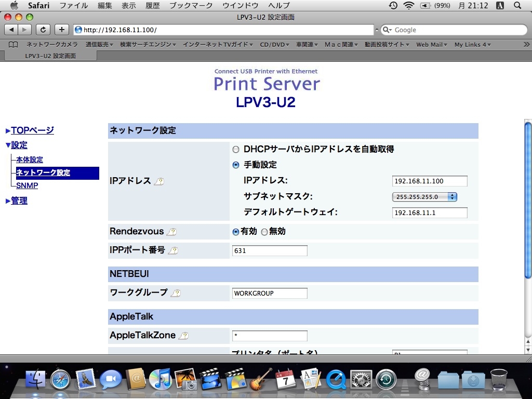Open Finder from the Dock
The image size is (532, 399).
point(35,379)
